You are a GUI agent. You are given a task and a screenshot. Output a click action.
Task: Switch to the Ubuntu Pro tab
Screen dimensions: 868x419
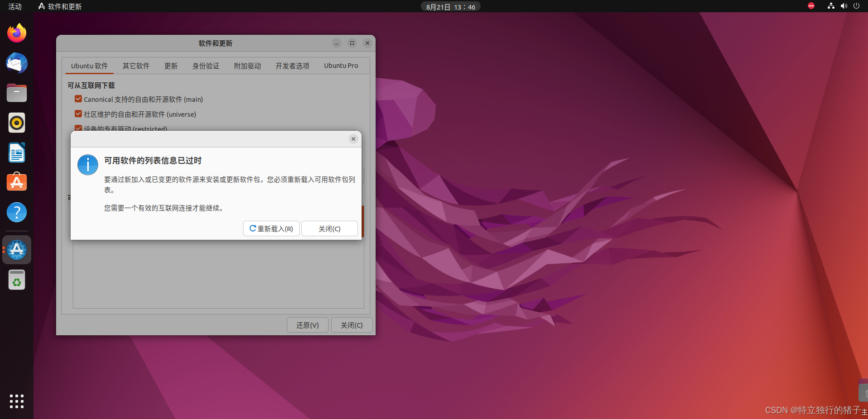tap(341, 66)
